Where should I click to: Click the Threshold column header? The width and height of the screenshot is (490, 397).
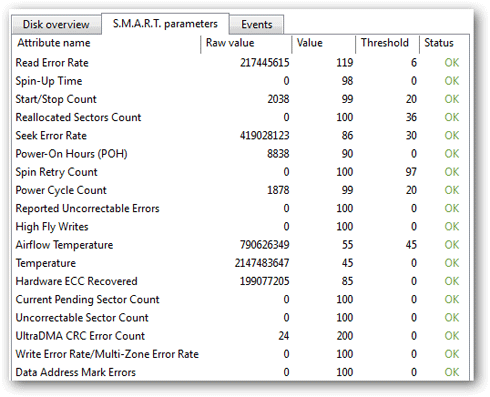pyautogui.click(x=387, y=43)
